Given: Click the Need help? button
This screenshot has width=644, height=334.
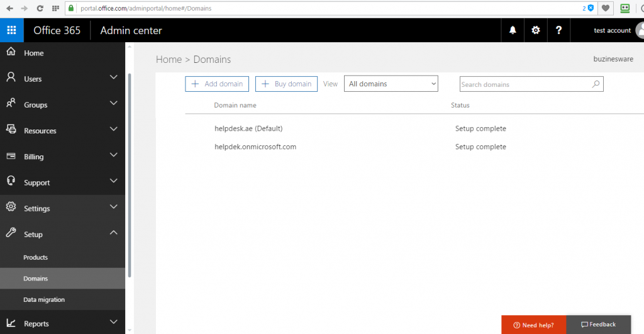Looking at the screenshot, I should click(533, 325).
